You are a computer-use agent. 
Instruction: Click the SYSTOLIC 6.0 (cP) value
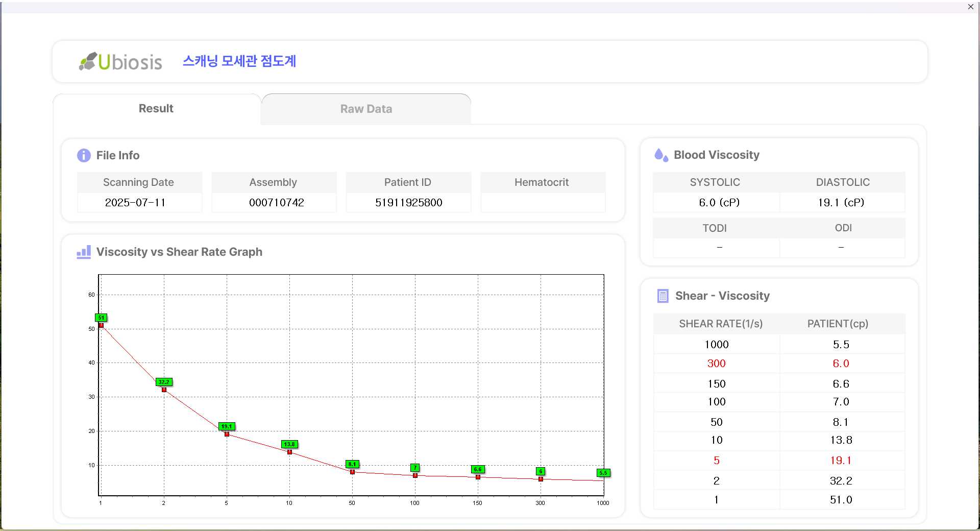coord(719,203)
